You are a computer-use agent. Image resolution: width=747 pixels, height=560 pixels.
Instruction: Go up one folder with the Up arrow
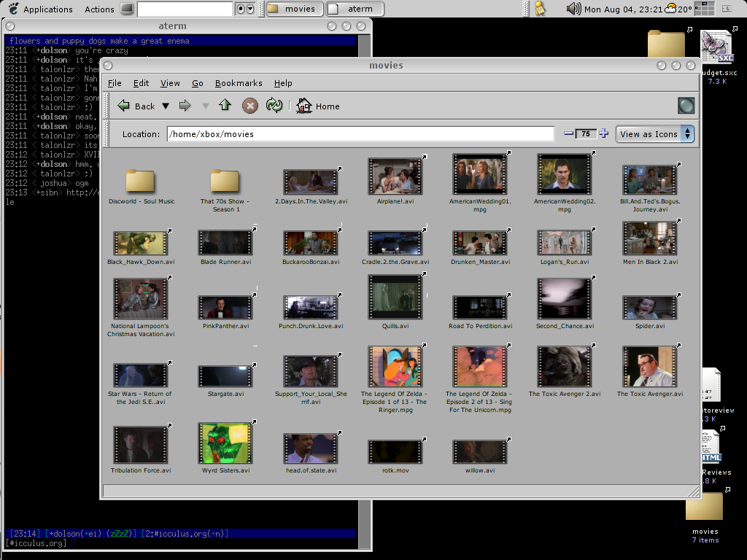coord(225,105)
